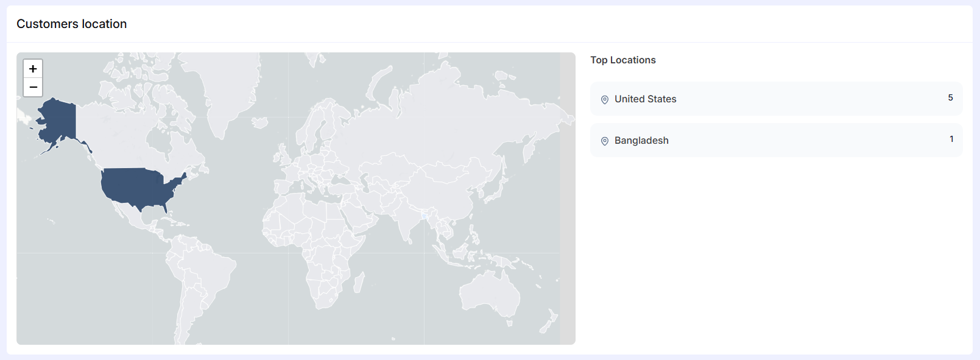This screenshot has height=360, width=980.
Task: Zoom out on the customers map
Action: [x=33, y=87]
